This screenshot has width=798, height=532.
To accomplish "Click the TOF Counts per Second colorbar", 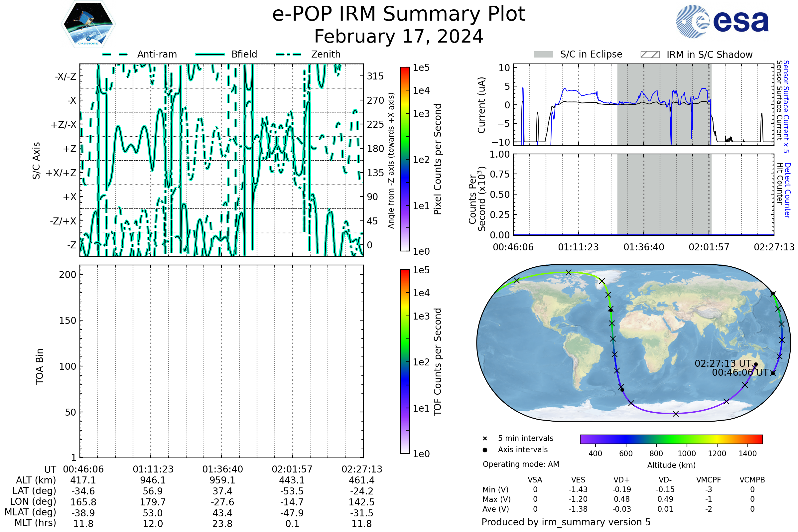I will pyautogui.click(x=405, y=361).
